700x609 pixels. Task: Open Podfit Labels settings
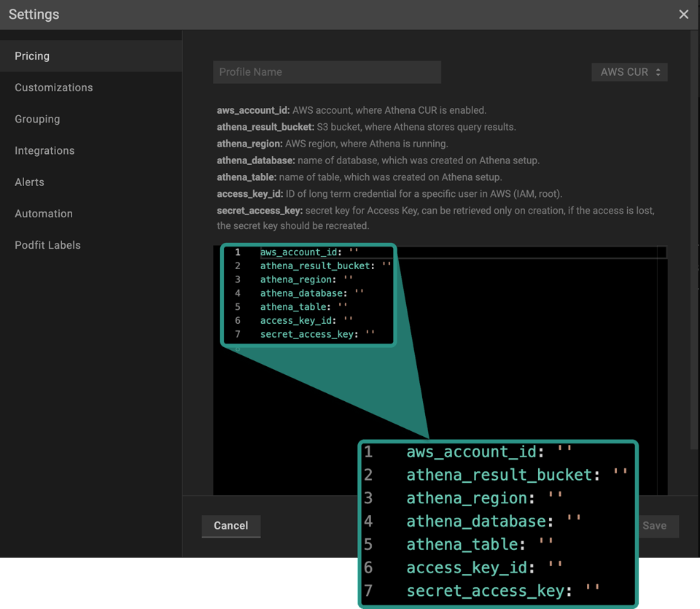tap(91, 245)
